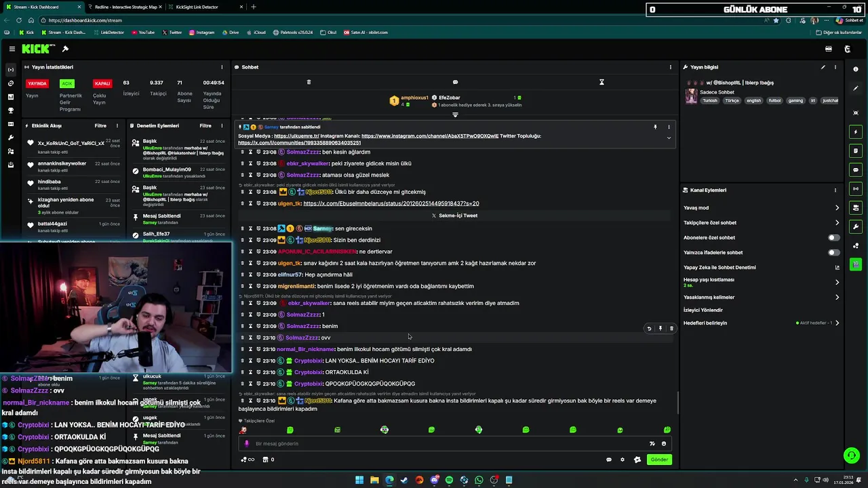868x488 pixels.
Task: Open Spotify from the taskbar
Action: 449,480
